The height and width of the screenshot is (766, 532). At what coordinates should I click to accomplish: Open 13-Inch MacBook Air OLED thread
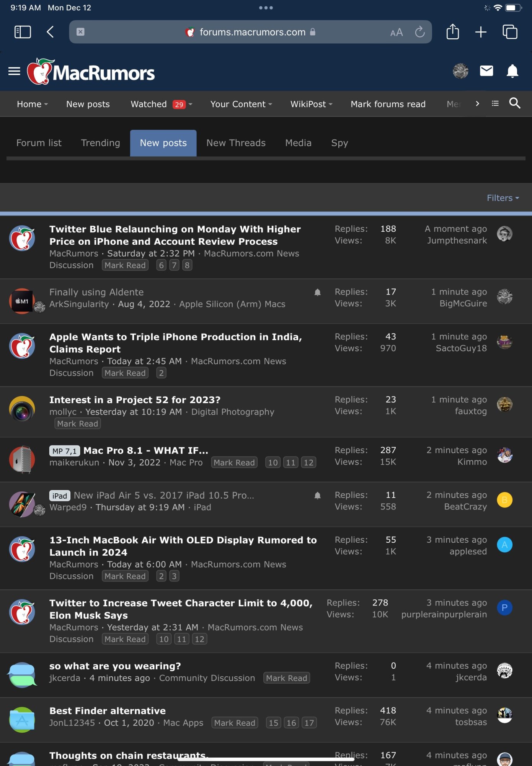183,546
